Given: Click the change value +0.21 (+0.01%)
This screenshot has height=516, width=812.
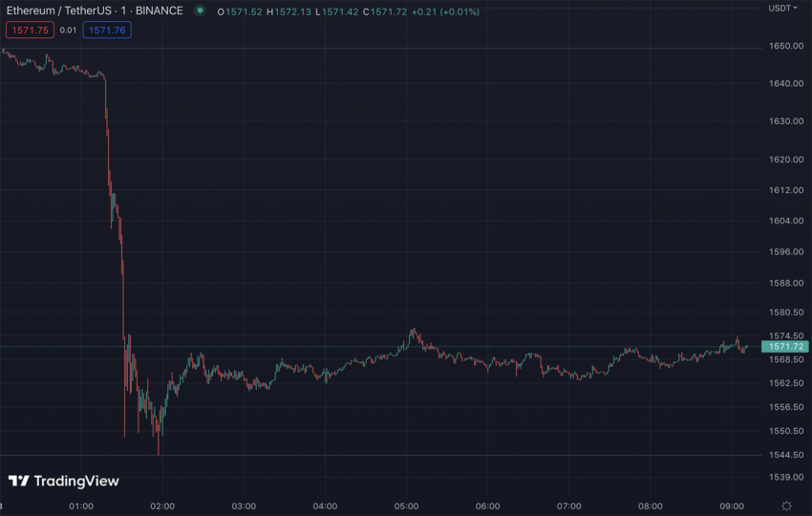Looking at the screenshot, I should click(445, 11).
